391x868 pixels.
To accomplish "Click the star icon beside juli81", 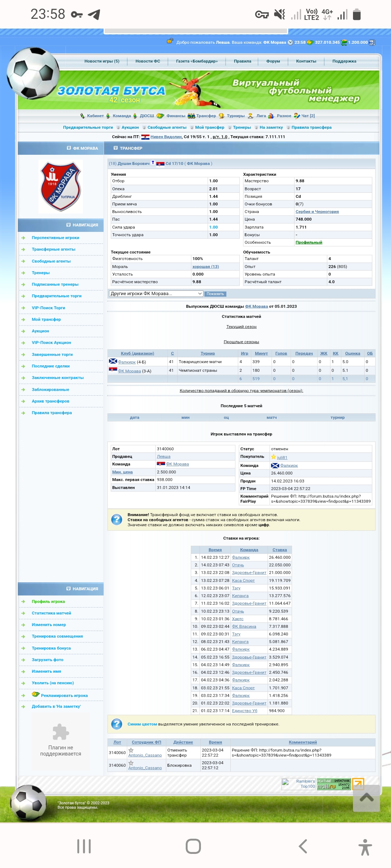I will click(274, 457).
